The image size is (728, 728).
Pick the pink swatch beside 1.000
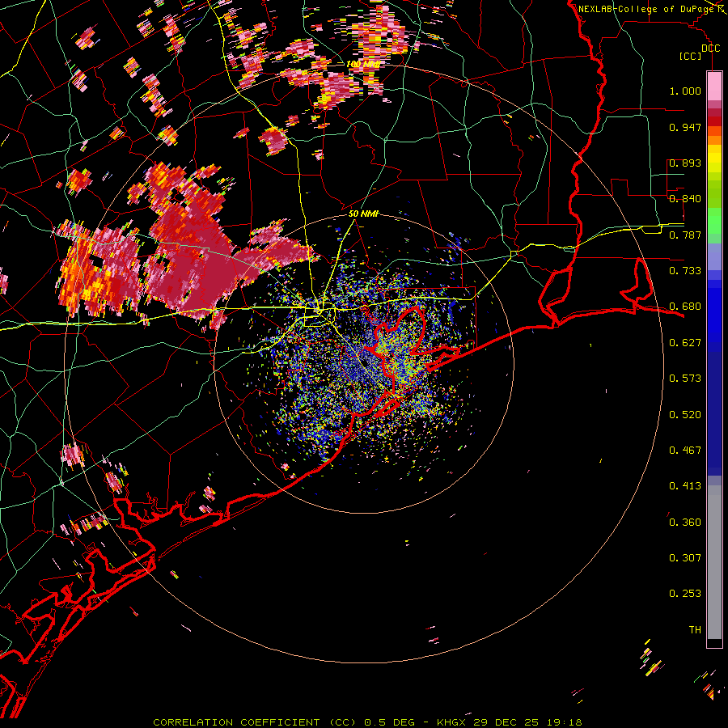714,86
